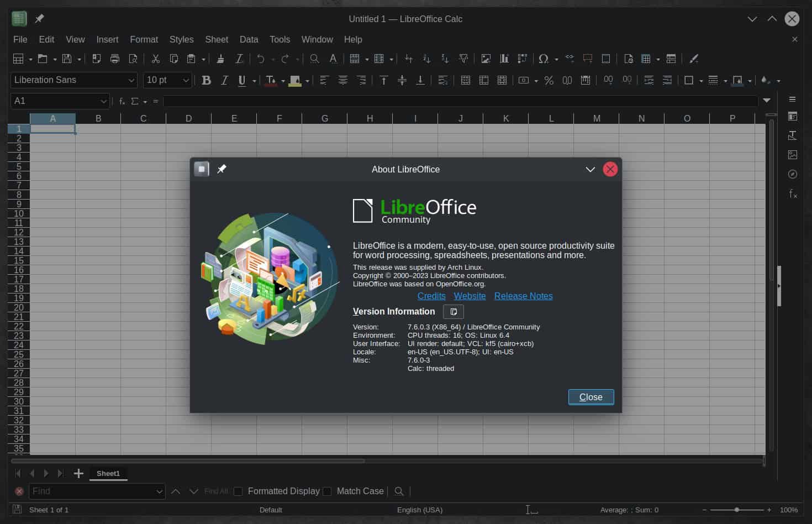Open Sidebar Navigator compass icon
The height and width of the screenshot is (524, 812).
pyautogui.click(x=793, y=174)
